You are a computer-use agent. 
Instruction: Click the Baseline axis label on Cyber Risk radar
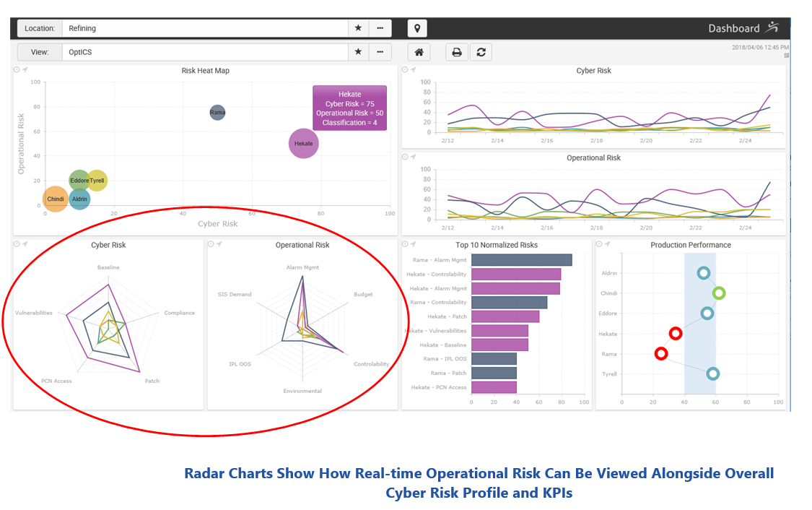(x=108, y=267)
